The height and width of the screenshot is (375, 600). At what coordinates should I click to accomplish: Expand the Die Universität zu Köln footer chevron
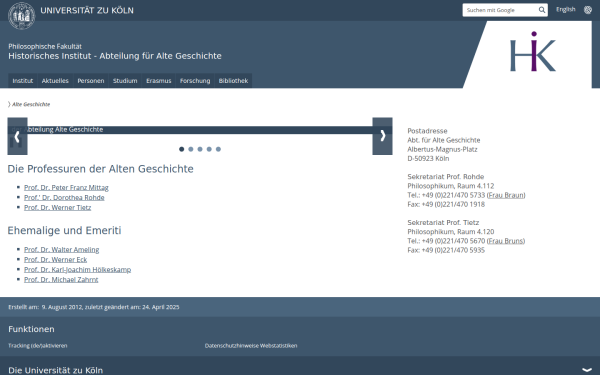click(587, 370)
